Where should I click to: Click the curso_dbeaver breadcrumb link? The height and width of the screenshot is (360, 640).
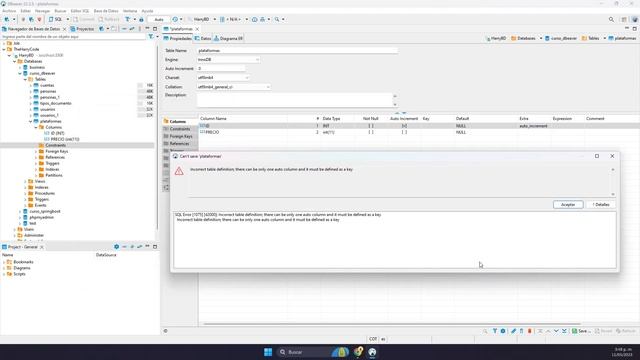click(x=561, y=38)
